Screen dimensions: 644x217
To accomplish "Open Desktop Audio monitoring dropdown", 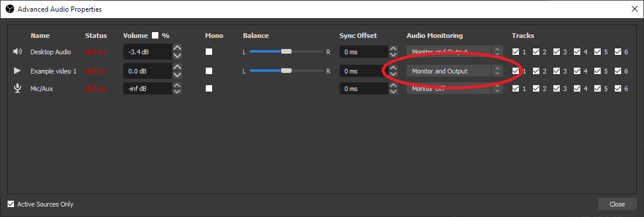I will tap(455, 52).
